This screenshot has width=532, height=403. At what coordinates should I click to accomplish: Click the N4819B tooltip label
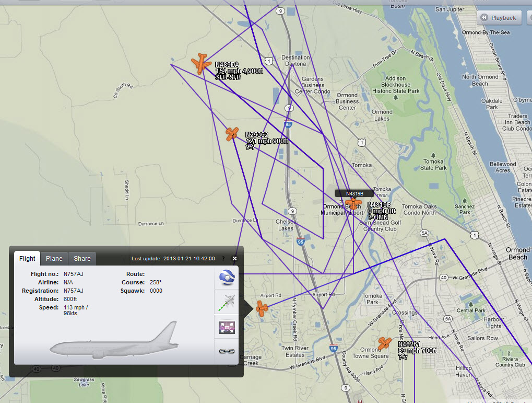pos(354,193)
